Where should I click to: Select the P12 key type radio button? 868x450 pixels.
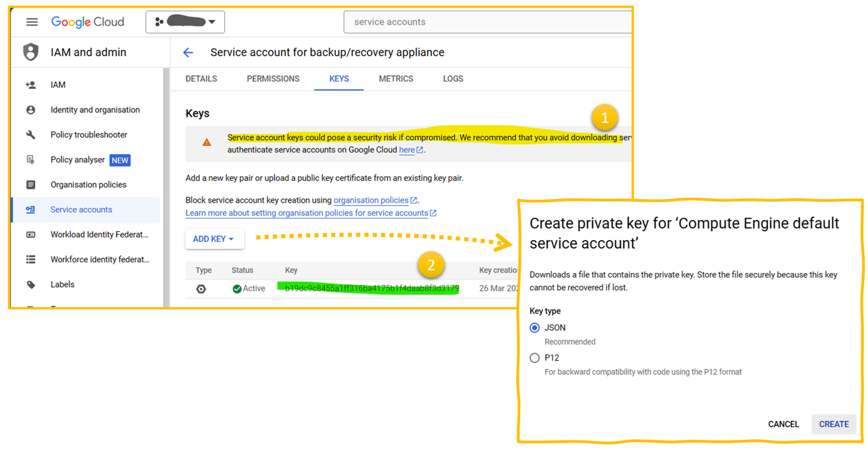pos(535,358)
